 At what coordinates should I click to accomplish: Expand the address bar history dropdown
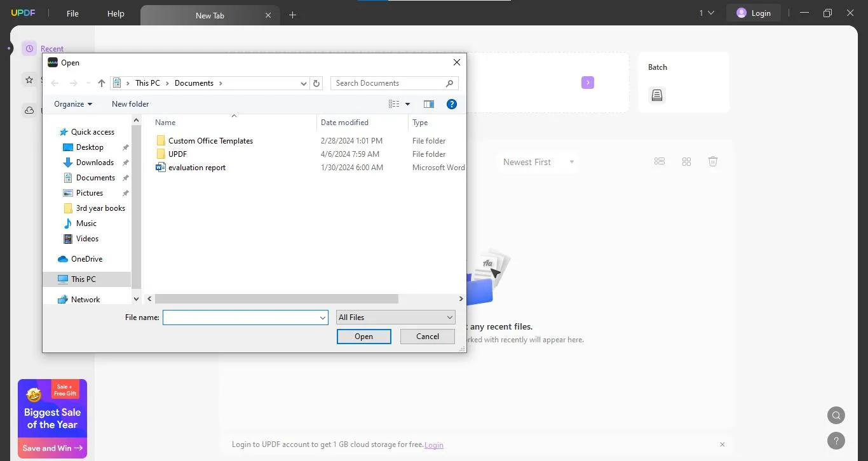click(x=304, y=83)
